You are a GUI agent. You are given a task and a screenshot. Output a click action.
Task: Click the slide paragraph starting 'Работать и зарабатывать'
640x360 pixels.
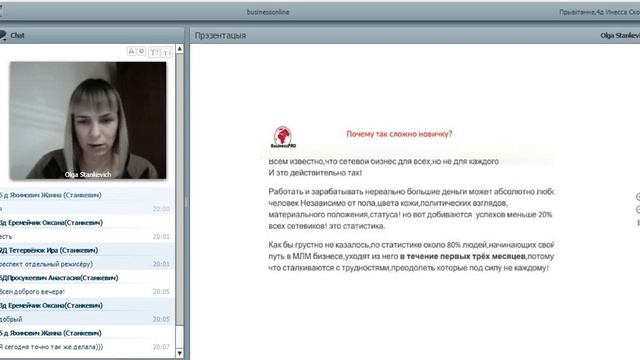tap(411, 209)
